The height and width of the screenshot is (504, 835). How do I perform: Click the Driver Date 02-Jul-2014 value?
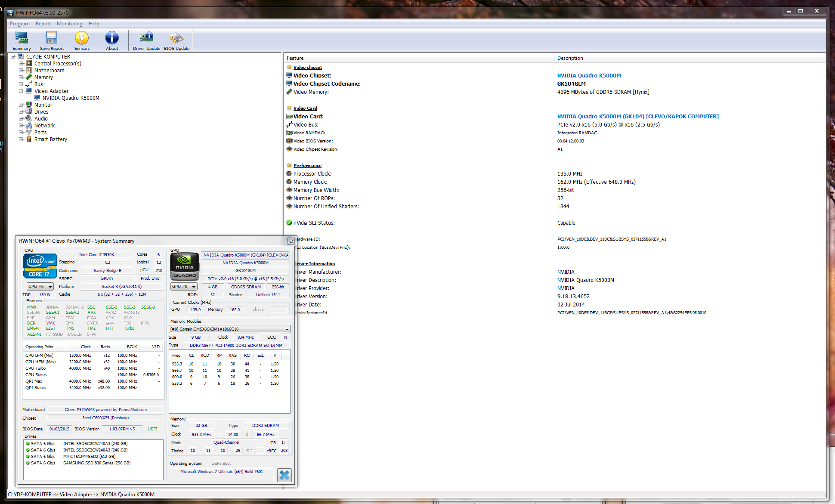click(x=571, y=304)
